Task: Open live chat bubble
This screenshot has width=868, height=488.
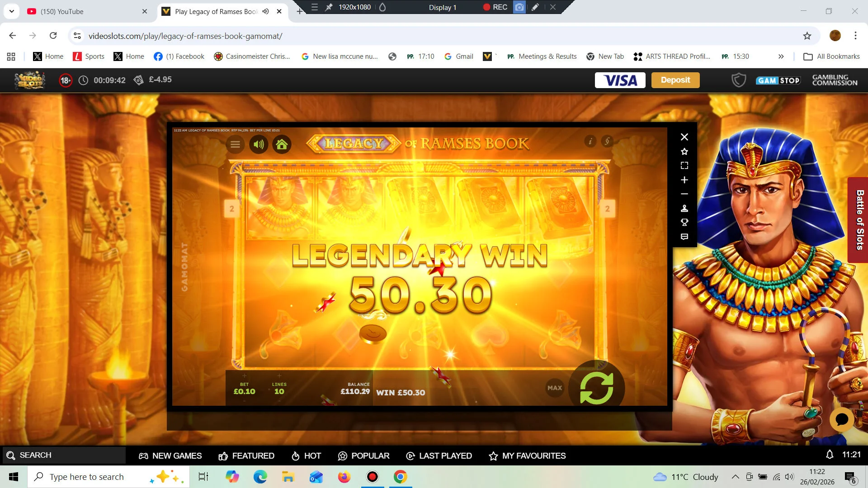Action: 842,420
